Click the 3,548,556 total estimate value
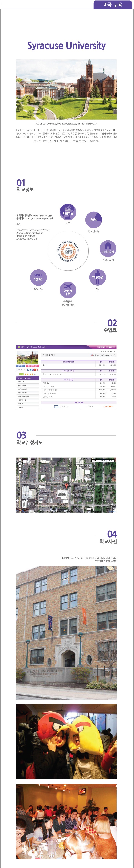This screenshot has width=134, height=868. (108, 406)
